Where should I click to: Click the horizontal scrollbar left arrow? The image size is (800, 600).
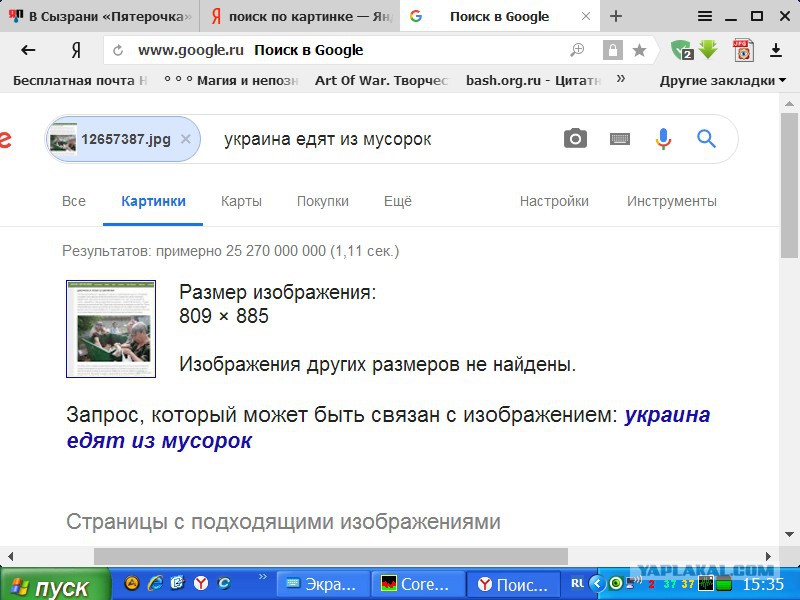[10, 557]
